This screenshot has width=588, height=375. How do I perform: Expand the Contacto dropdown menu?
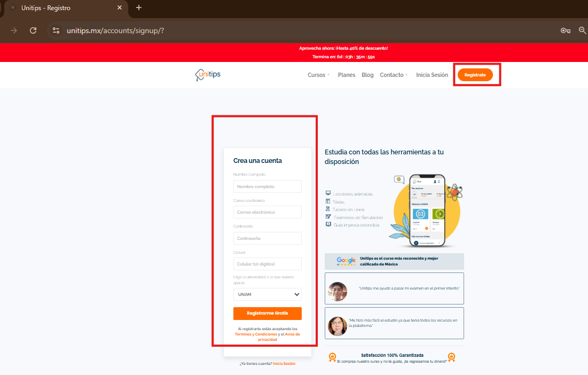click(x=394, y=75)
